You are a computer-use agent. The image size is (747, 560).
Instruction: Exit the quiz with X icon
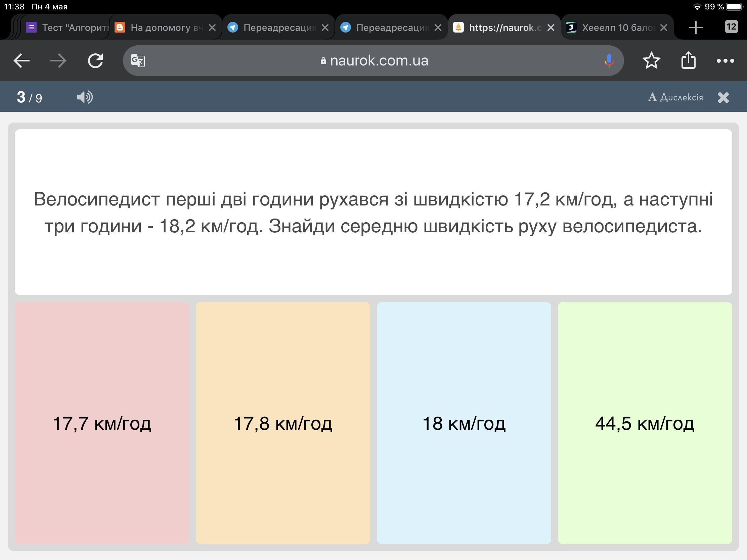pos(723,98)
